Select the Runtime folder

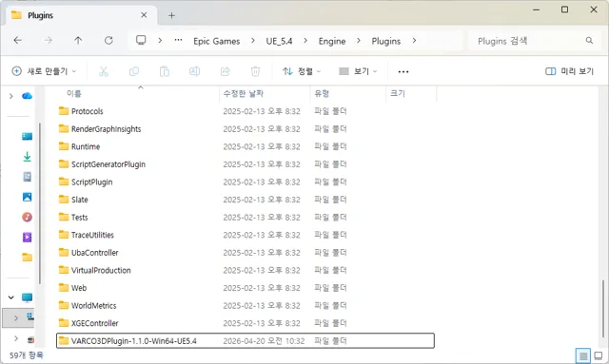[246, 146]
